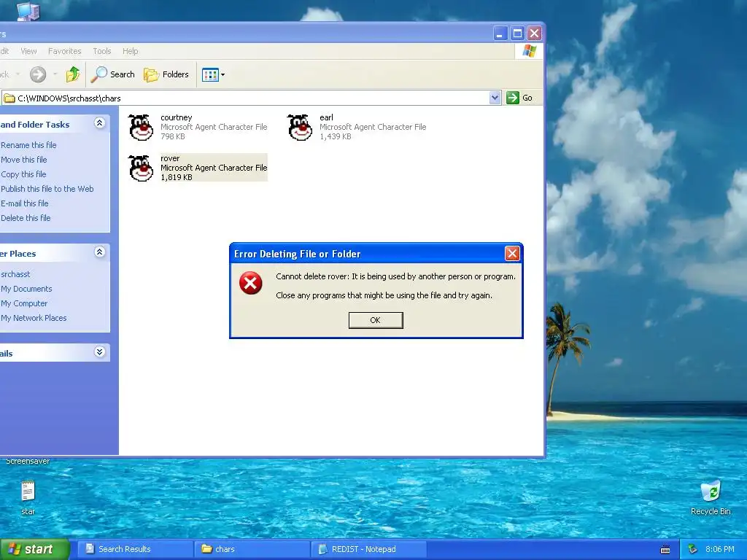Click the Start button
Screen dimensions: 747x560
pos(34,549)
